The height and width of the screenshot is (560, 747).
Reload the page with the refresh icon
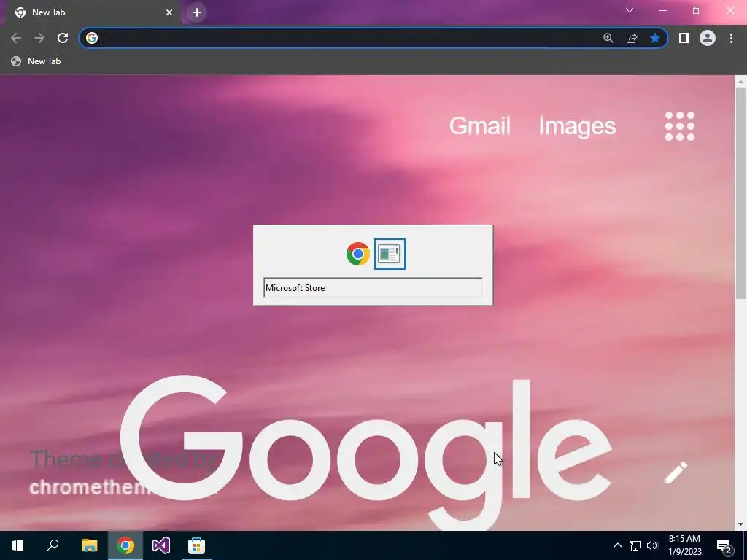(x=63, y=38)
